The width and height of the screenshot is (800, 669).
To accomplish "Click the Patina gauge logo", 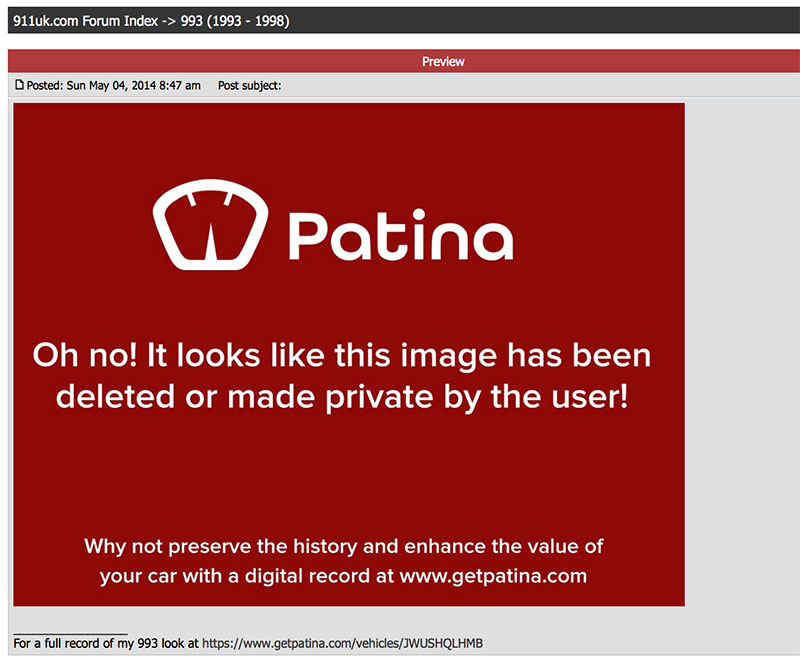I will tap(210, 224).
